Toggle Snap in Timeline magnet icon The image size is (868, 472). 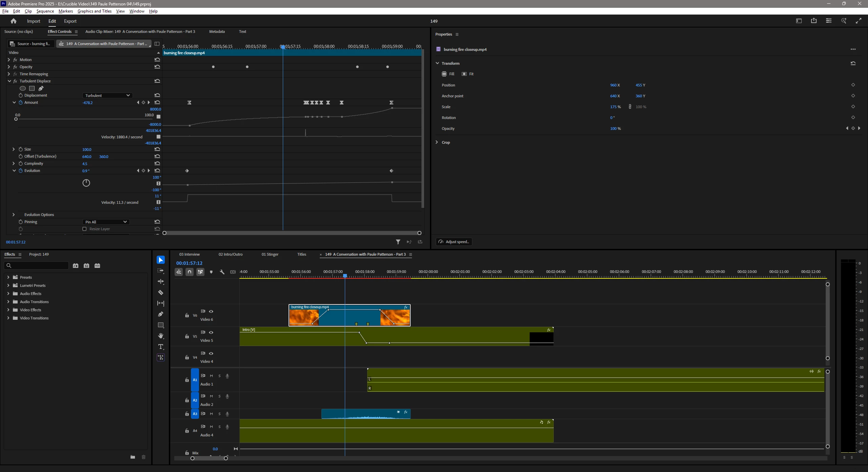pos(190,272)
